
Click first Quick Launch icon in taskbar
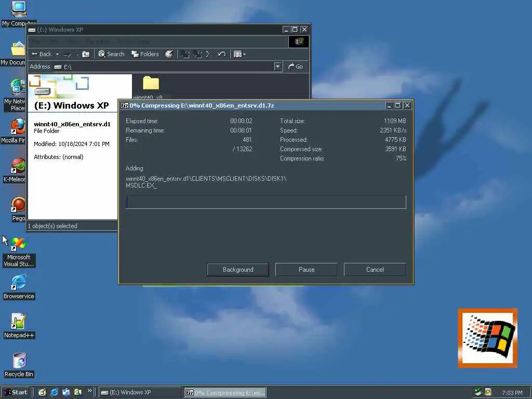[x=42, y=393]
